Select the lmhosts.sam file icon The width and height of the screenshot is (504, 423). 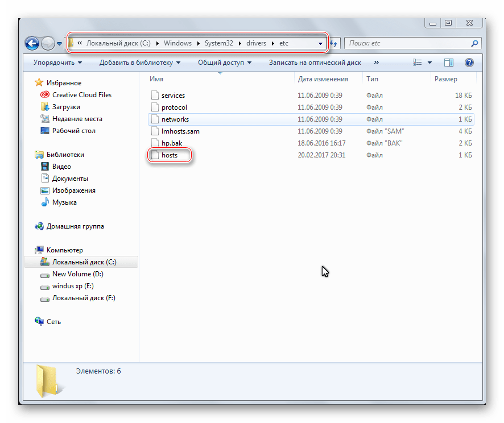coord(155,131)
